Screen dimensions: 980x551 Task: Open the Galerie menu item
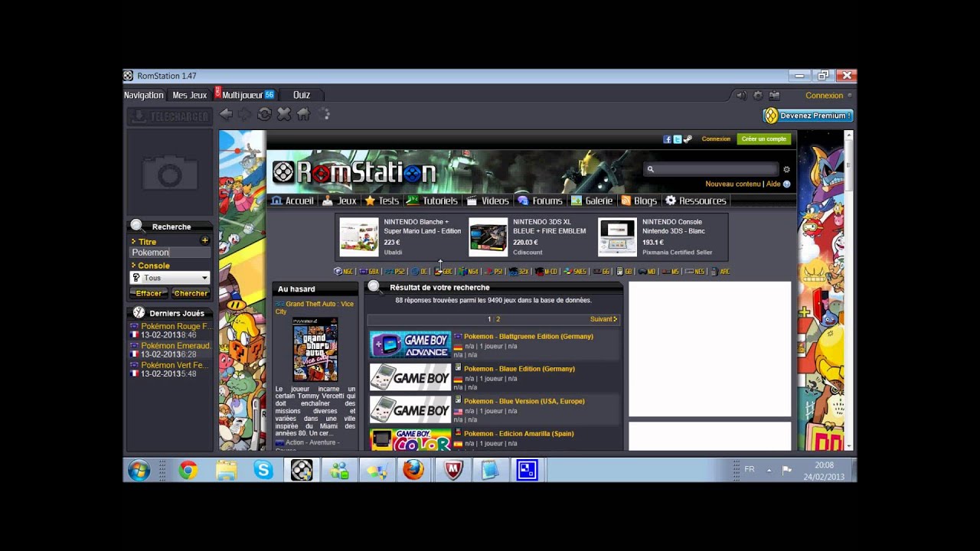tap(592, 201)
